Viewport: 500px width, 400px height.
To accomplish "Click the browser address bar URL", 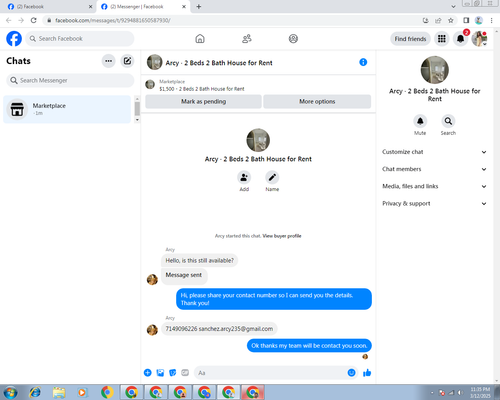I will pyautogui.click(x=113, y=20).
